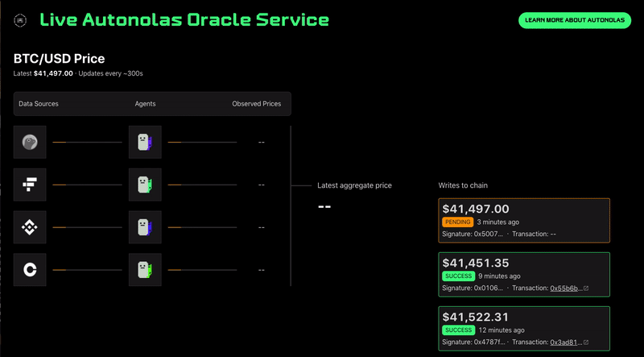
Task: Open transaction link 0x55b6b...
Action: click(567, 288)
